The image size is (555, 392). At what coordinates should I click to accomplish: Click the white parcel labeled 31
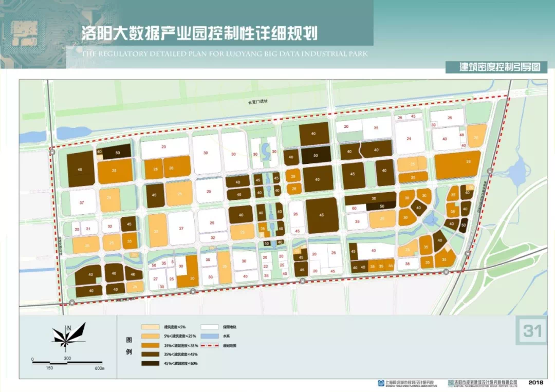(89, 229)
